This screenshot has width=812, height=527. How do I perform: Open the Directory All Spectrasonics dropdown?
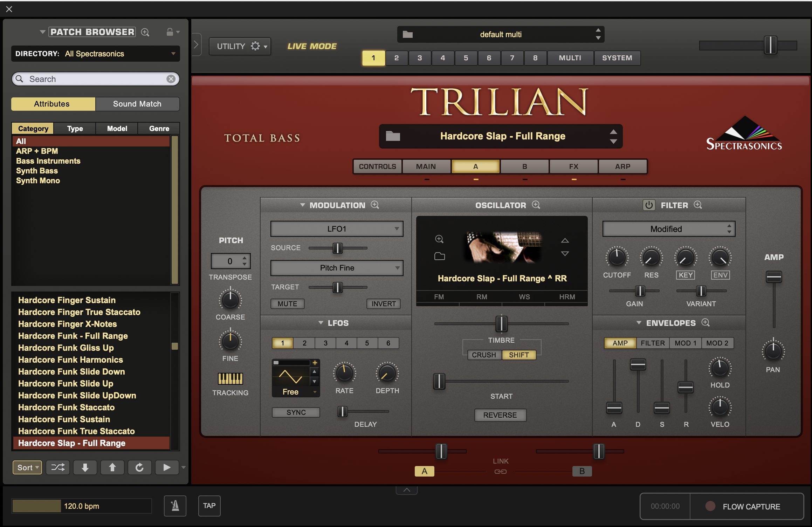click(96, 54)
